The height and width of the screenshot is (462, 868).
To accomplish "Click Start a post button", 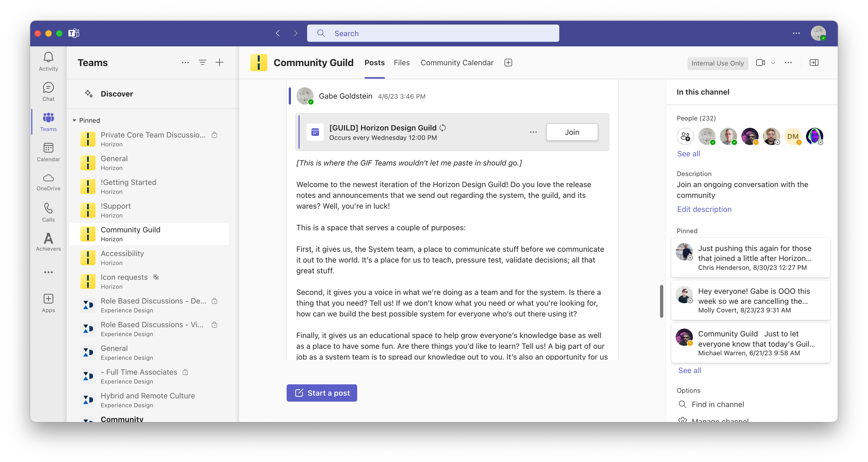I will [x=322, y=393].
